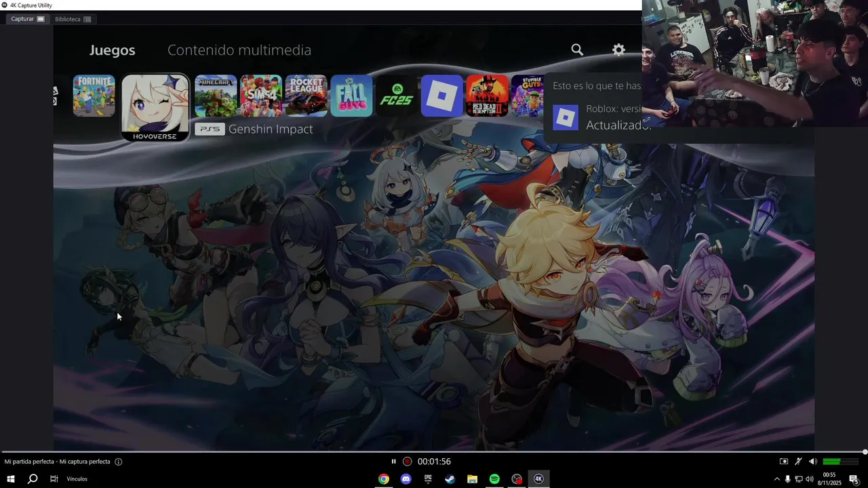
Task: Open the Biblioteca tab
Action: (x=73, y=19)
